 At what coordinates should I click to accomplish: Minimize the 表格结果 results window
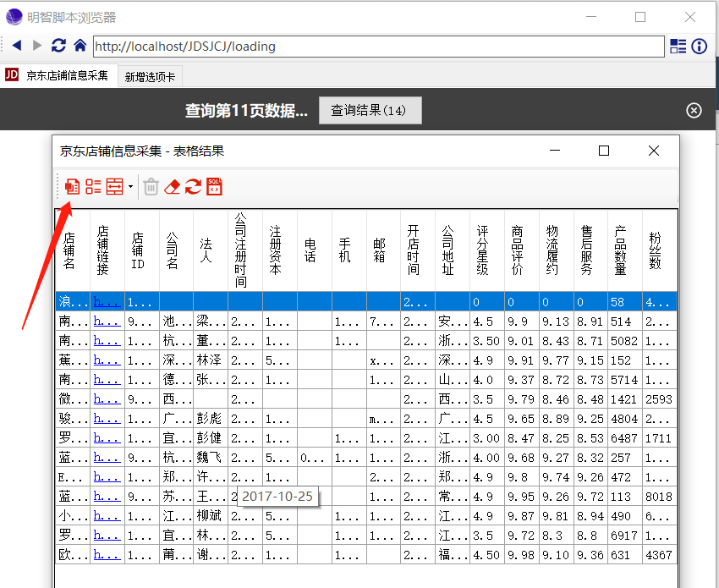[x=555, y=151]
